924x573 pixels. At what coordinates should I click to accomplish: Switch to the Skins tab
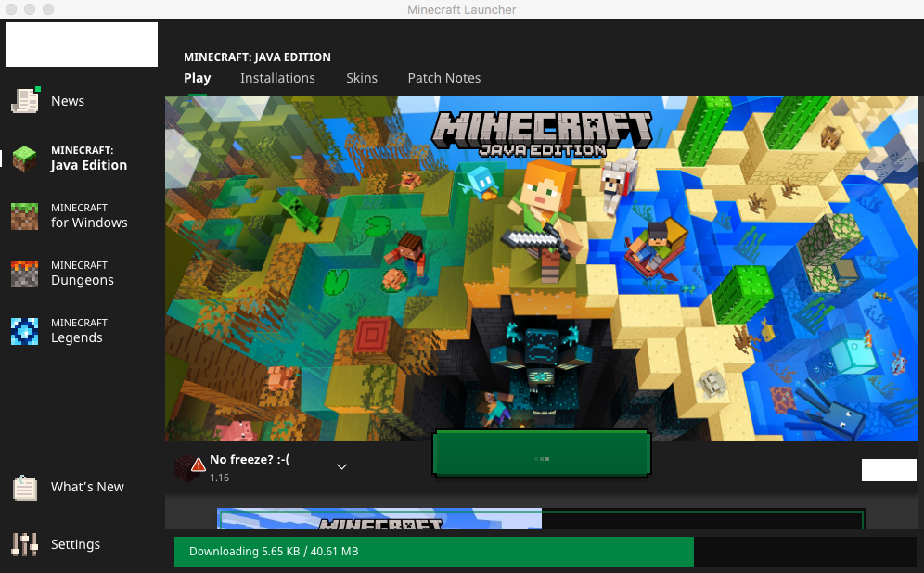tap(362, 78)
